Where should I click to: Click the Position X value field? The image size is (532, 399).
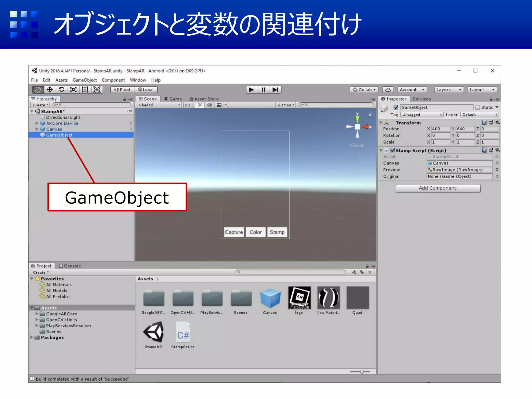click(x=440, y=129)
